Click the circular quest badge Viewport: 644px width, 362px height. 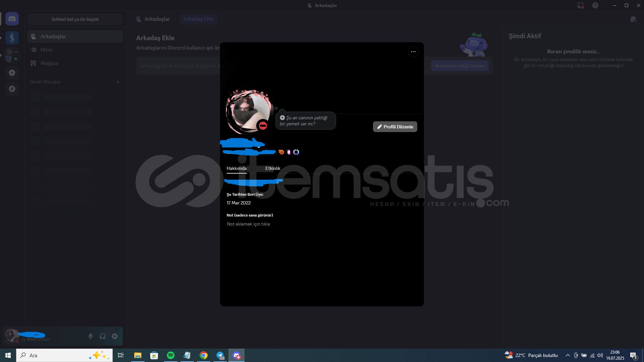[x=296, y=152]
